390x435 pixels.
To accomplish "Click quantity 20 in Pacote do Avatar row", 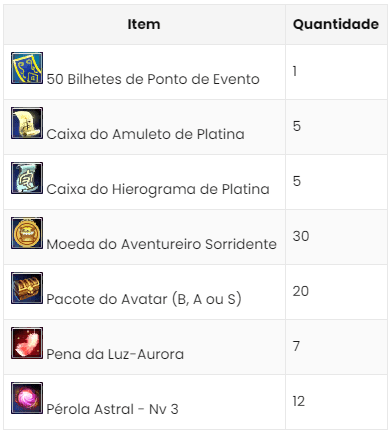I will [301, 291].
